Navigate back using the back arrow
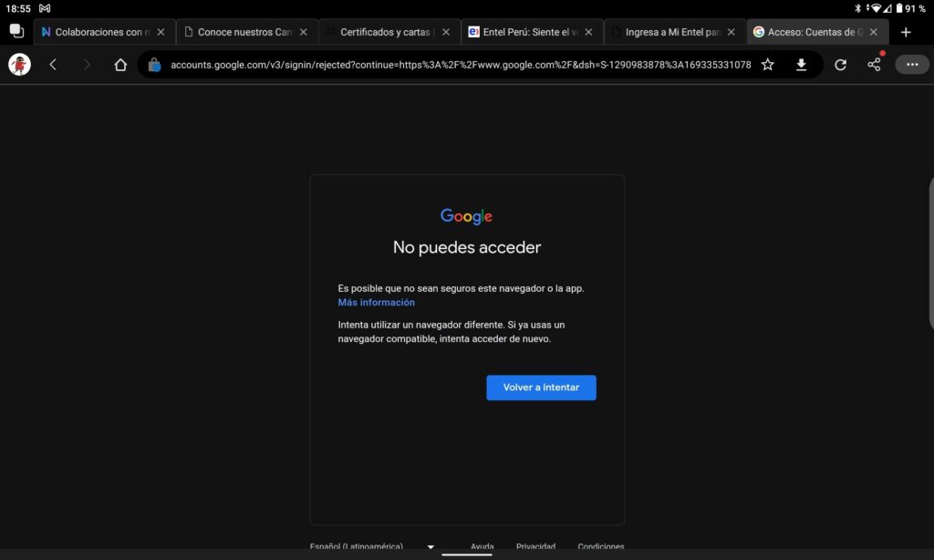Screen dimensions: 934x560 52,64
